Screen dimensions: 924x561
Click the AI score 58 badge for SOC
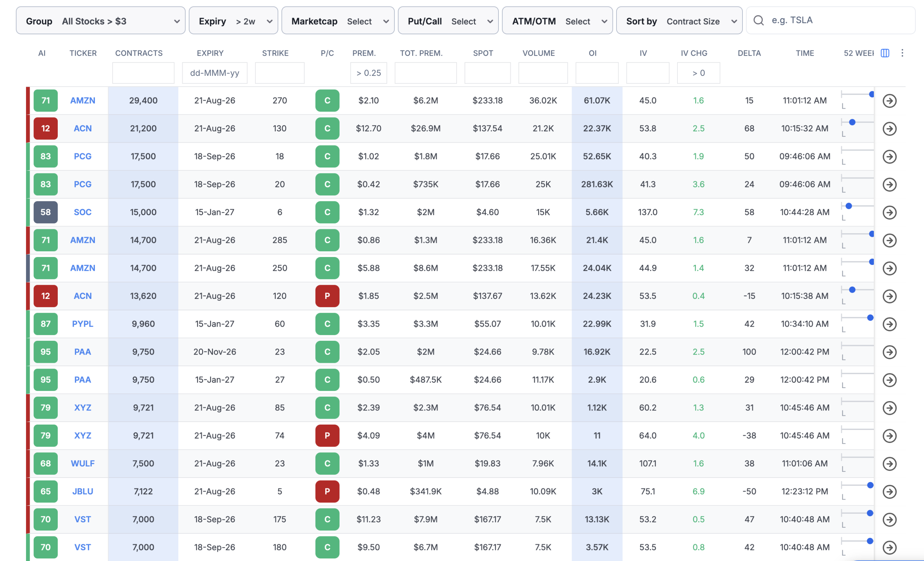point(45,212)
